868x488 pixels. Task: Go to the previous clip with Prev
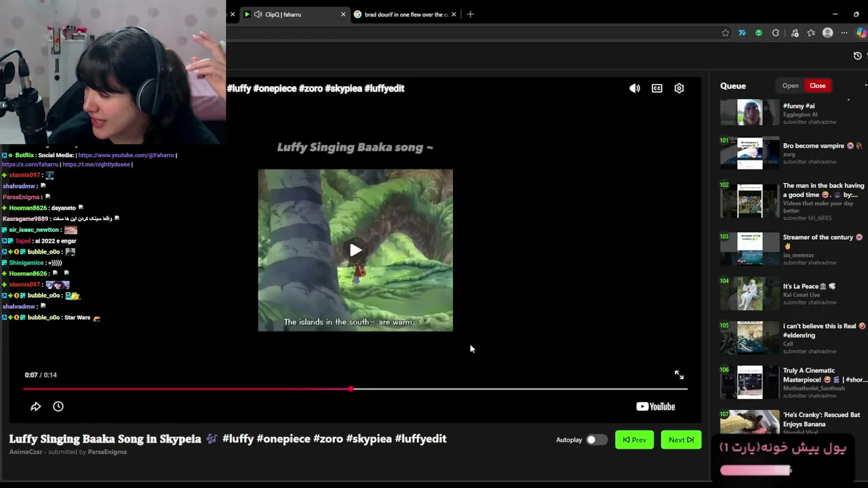(x=635, y=440)
